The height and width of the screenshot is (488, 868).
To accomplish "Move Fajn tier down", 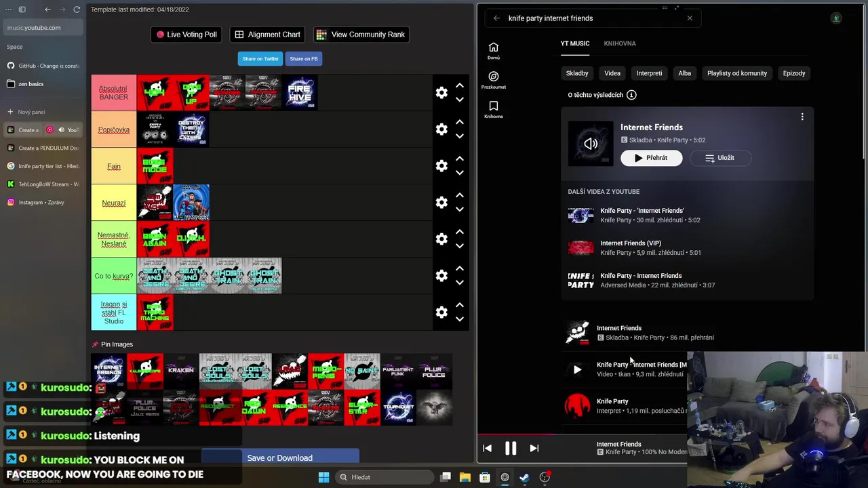I will pos(460,173).
